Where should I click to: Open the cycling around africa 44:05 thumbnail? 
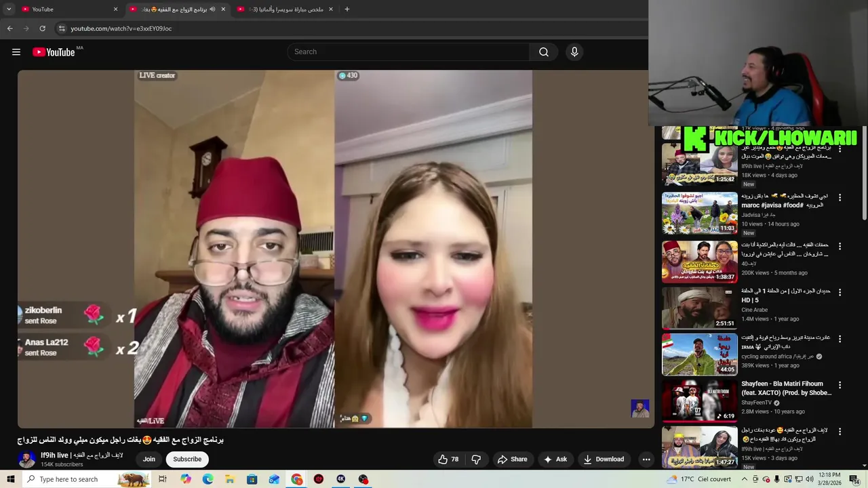(700, 354)
